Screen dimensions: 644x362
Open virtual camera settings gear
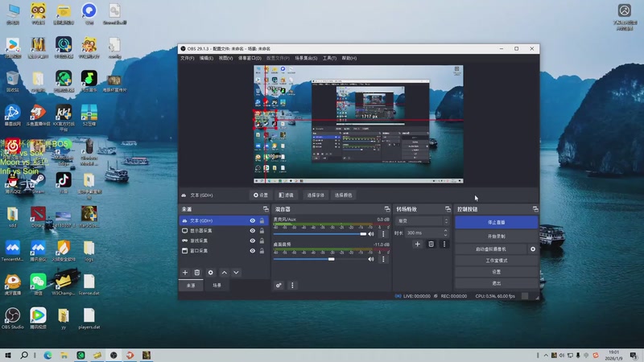pos(533,249)
